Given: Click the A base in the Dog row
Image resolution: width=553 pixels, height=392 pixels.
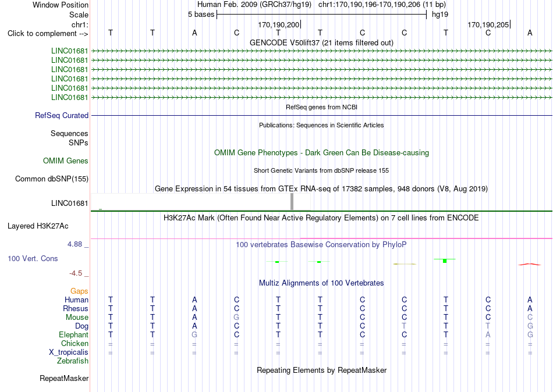Looking at the screenshot, I should point(194,326).
